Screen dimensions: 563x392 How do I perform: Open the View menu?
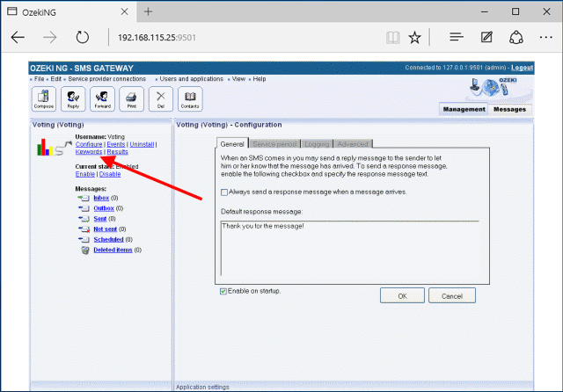pos(238,79)
